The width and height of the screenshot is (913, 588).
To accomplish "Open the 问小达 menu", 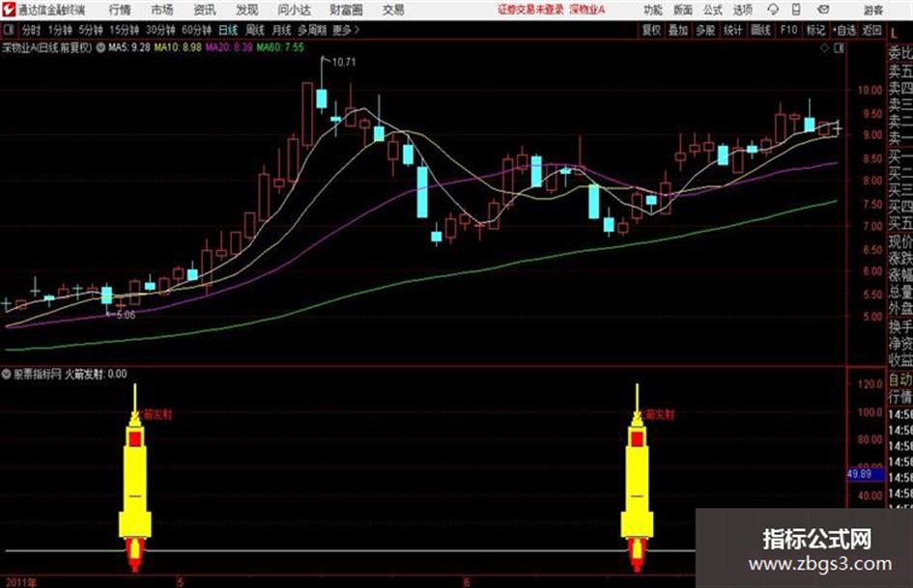I will 294,10.
